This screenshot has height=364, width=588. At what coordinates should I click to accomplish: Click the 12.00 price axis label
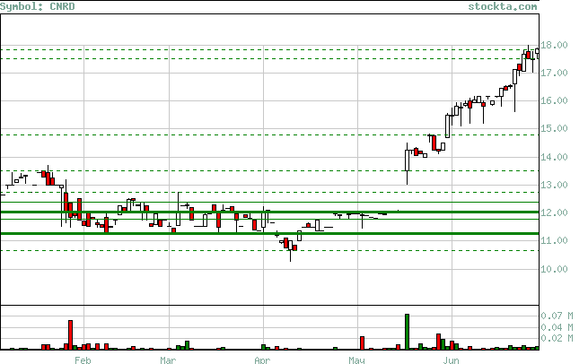554,212
